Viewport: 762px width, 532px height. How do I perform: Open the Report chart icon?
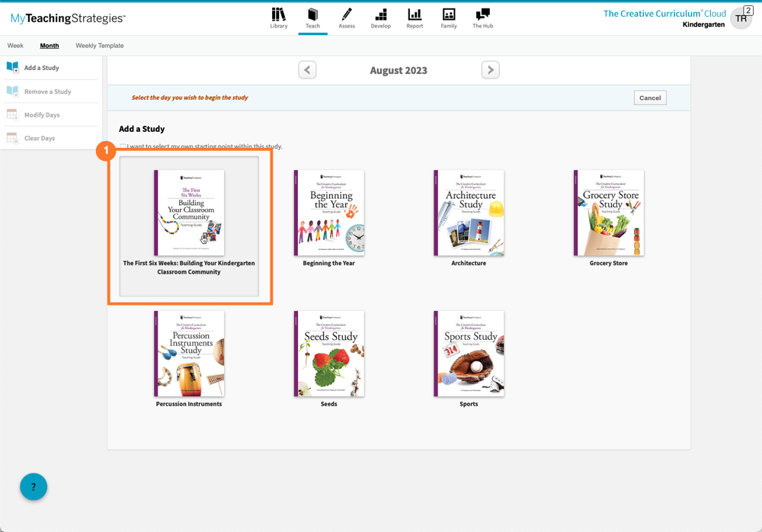click(415, 17)
